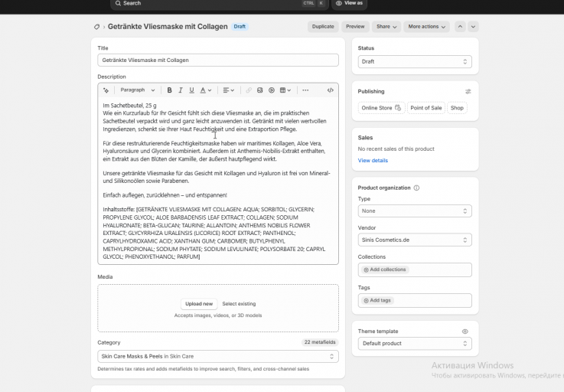Toggle underline formatting in description toolbar
The width and height of the screenshot is (564, 392).
(192, 90)
